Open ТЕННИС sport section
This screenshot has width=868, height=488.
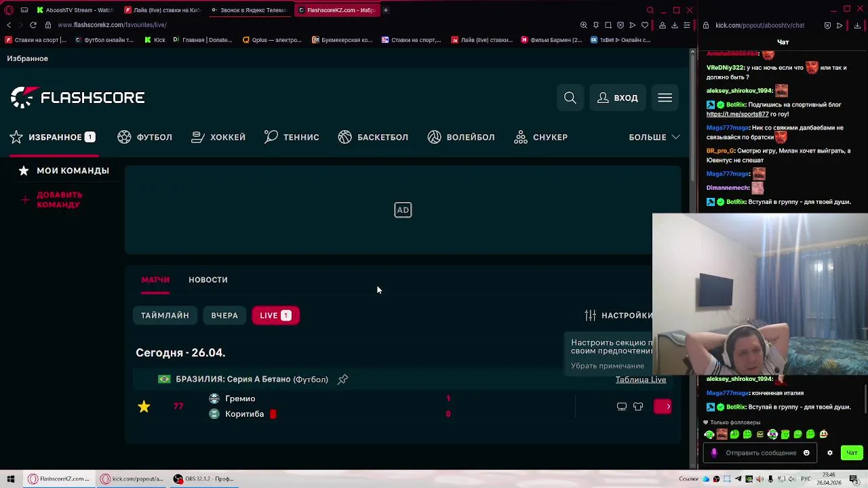292,137
